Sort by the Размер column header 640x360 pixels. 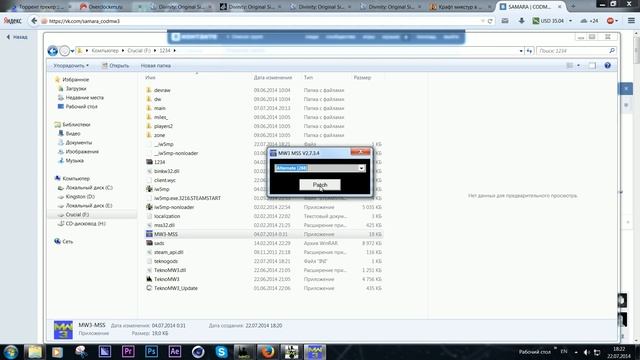(x=362, y=77)
